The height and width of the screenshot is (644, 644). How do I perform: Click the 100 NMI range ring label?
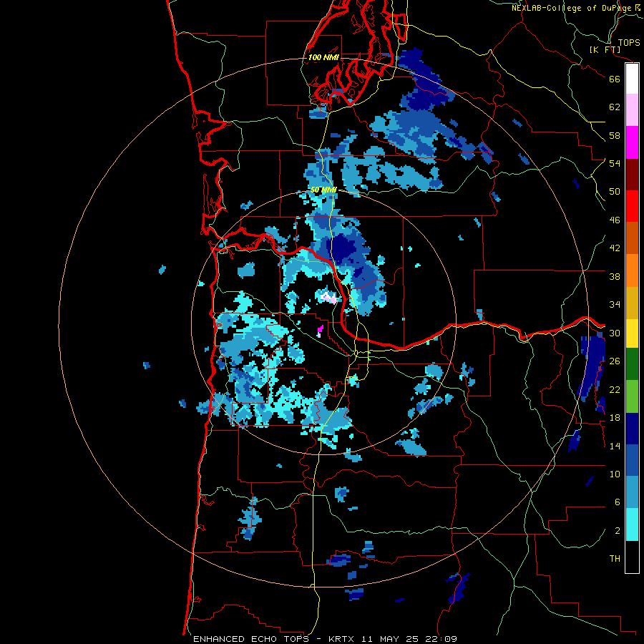(323, 57)
